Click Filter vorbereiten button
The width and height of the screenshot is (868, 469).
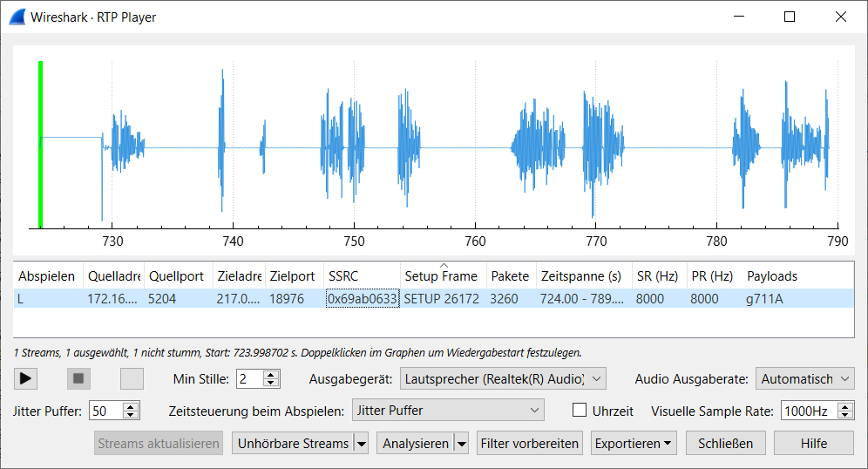coord(529,444)
